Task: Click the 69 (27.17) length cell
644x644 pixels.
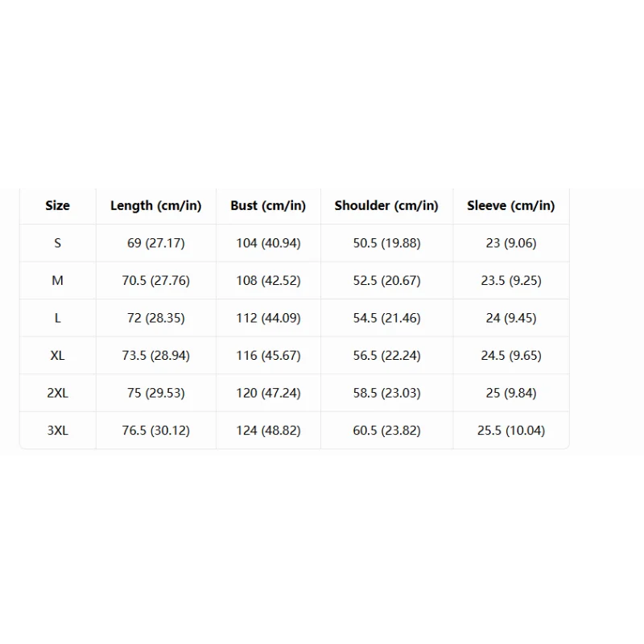Action: (x=156, y=243)
